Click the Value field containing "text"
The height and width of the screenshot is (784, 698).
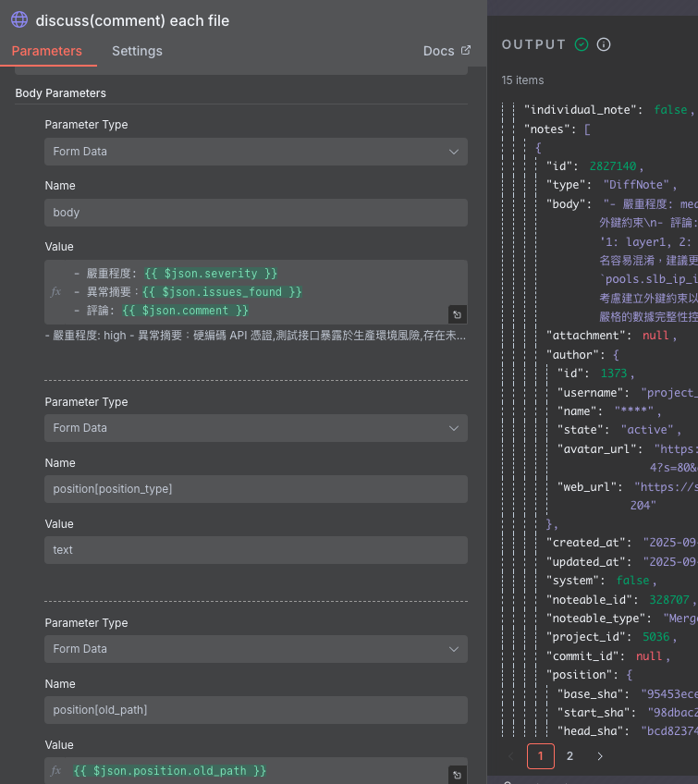256,550
